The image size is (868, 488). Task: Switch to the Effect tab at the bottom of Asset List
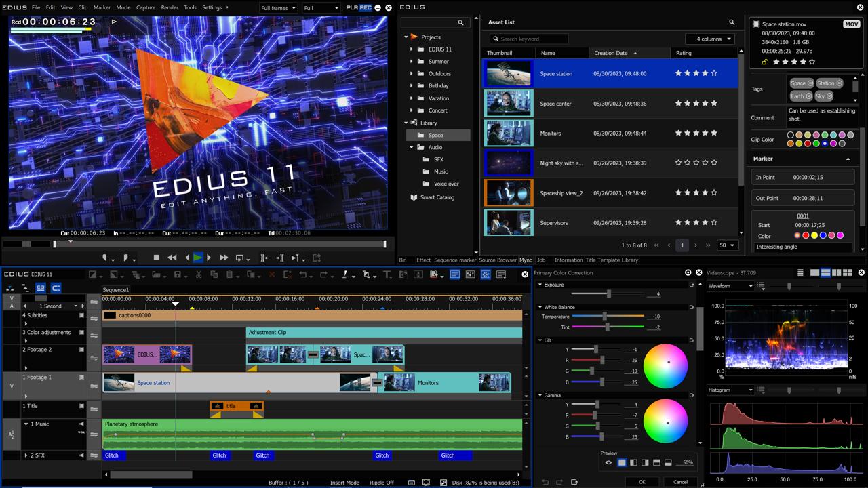point(424,260)
